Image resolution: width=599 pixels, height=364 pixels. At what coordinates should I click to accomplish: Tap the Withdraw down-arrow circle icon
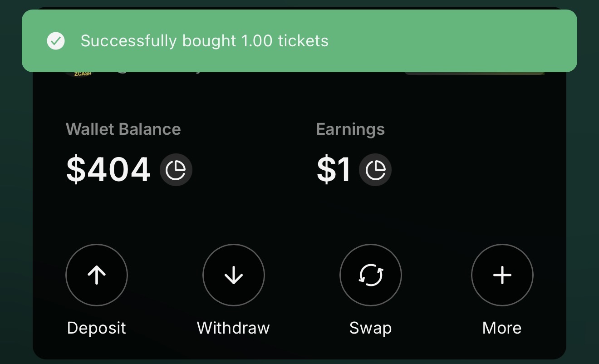[234, 275]
